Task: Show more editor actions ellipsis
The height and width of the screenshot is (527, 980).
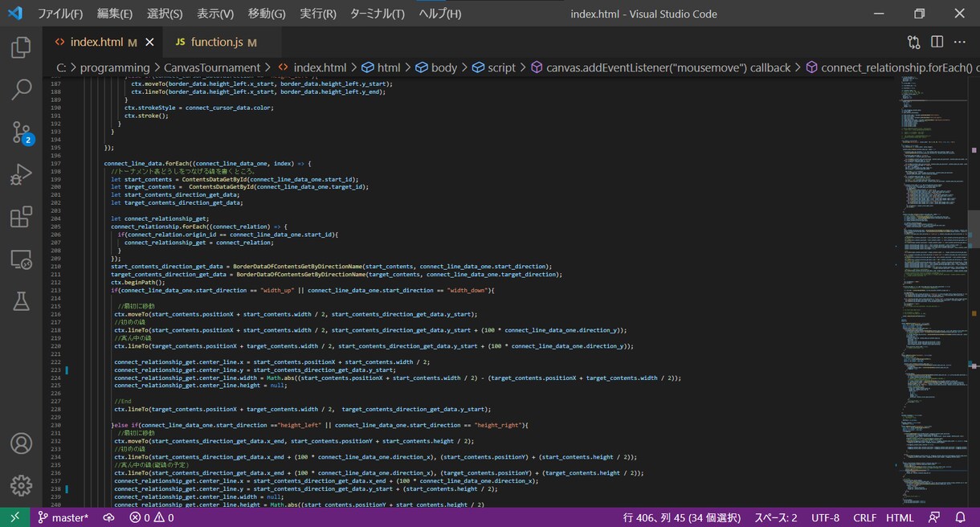Action: (960, 42)
